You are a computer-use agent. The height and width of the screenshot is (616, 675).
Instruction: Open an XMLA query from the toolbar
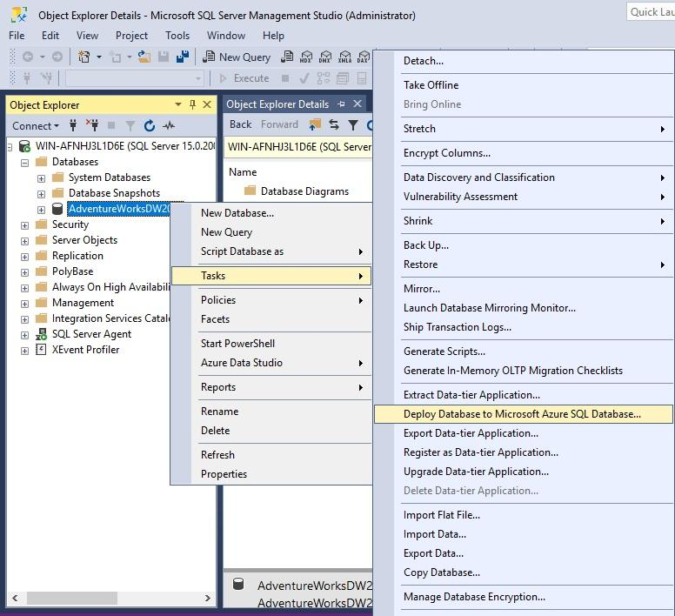[344, 57]
